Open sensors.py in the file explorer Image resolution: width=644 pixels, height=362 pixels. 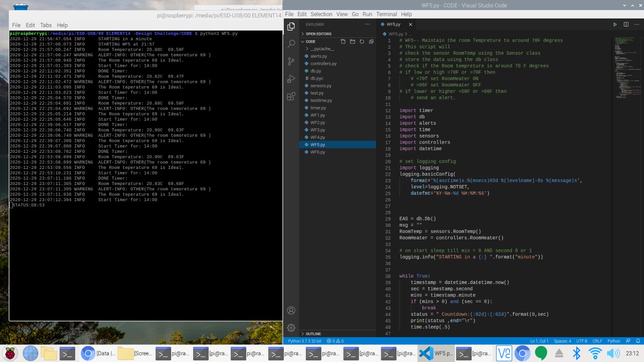[x=321, y=86]
